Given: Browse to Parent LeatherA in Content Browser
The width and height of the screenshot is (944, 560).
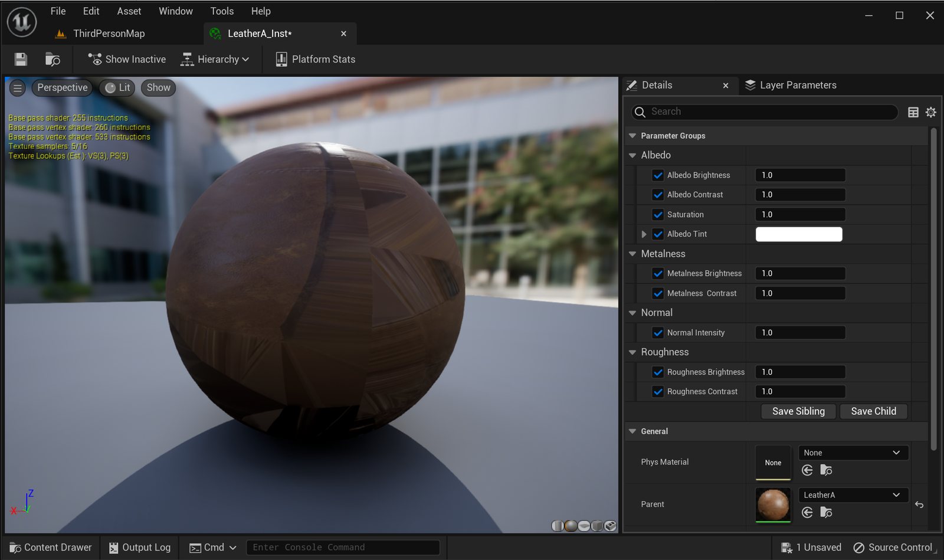Looking at the screenshot, I should [x=826, y=513].
